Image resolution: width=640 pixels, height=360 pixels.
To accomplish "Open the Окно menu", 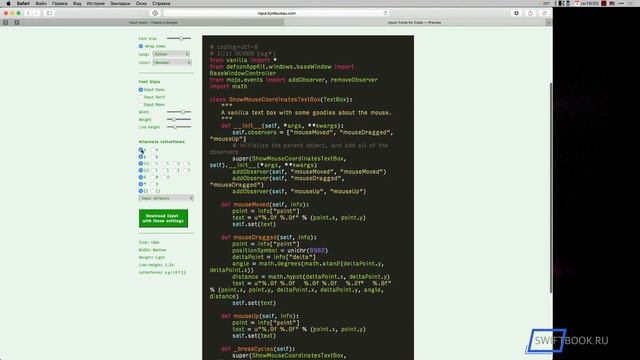I will pos(141,3).
